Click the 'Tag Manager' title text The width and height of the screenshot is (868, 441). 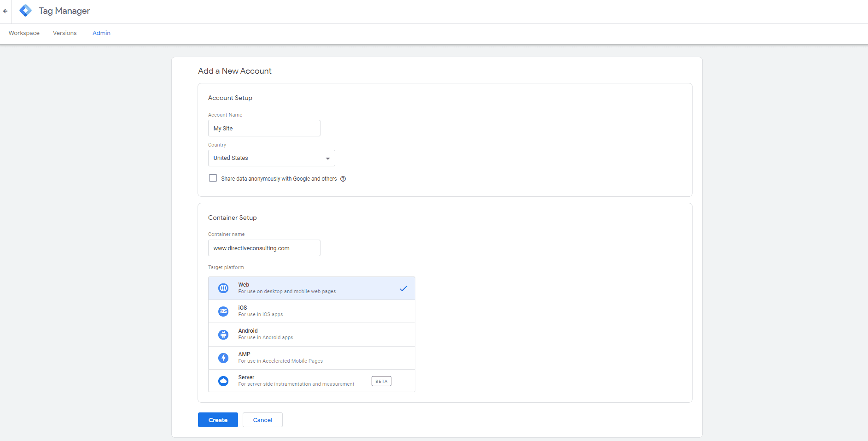click(64, 11)
